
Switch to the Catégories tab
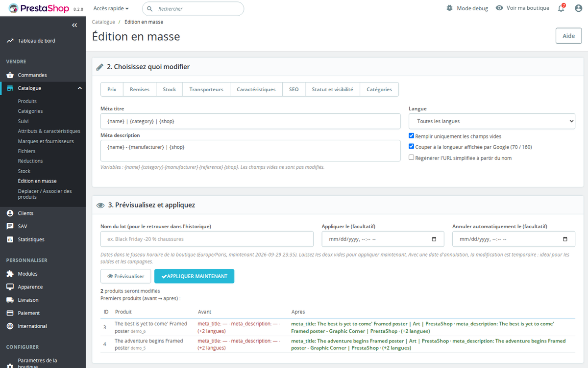[379, 89]
